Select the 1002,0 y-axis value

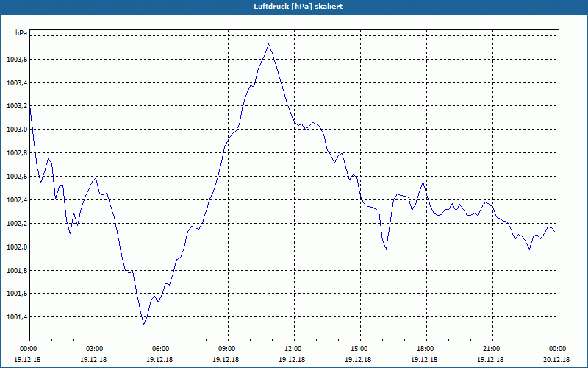[17, 247]
